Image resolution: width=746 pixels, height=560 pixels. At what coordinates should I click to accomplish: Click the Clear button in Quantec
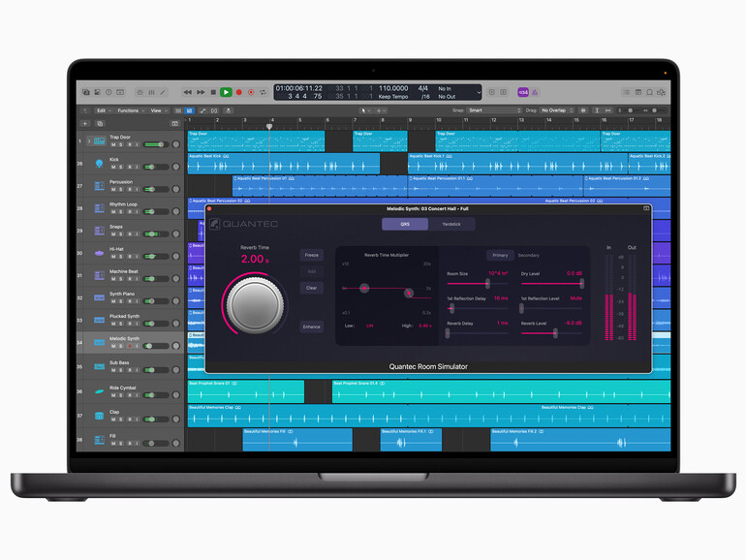(312, 288)
